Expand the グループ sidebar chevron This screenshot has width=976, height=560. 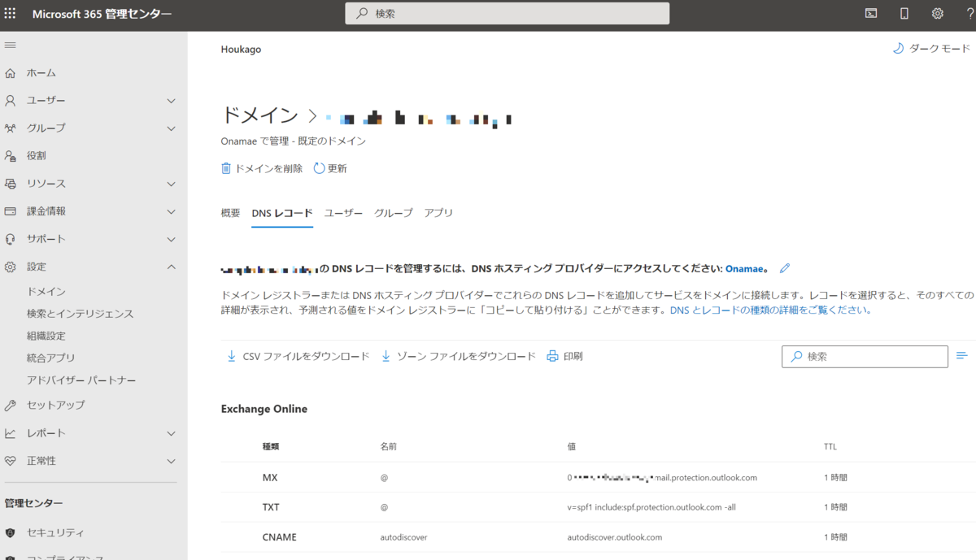(171, 128)
